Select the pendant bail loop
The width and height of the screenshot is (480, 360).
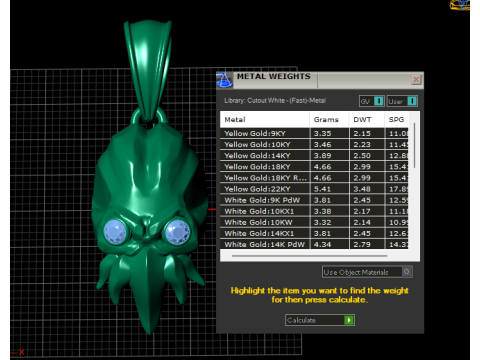148,70
